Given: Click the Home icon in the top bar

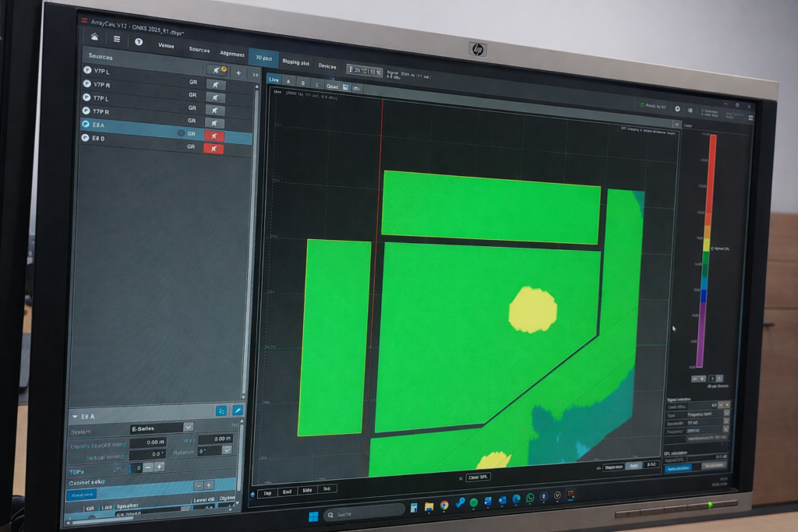Looking at the screenshot, I should coord(95,37).
